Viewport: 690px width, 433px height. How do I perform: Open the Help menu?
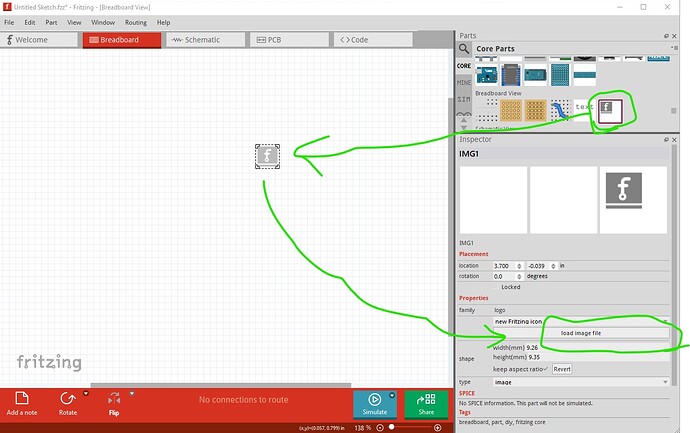point(163,22)
